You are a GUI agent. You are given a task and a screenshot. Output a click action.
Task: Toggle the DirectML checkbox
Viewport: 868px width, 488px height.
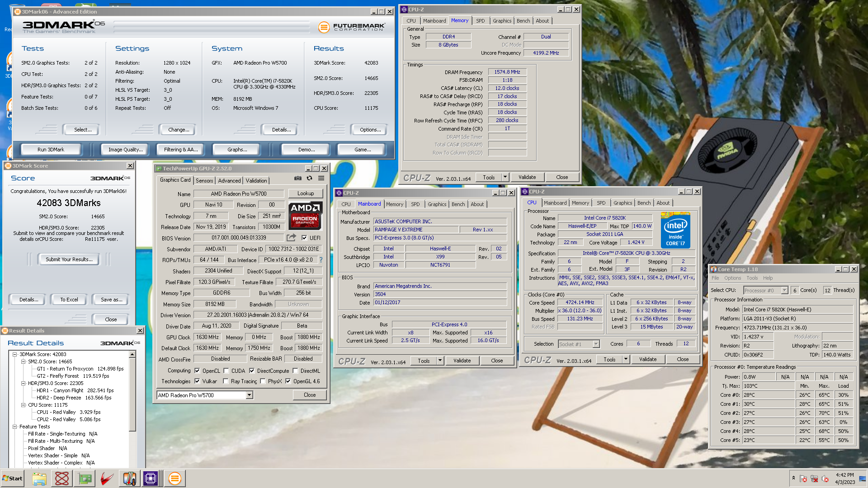pos(295,371)
